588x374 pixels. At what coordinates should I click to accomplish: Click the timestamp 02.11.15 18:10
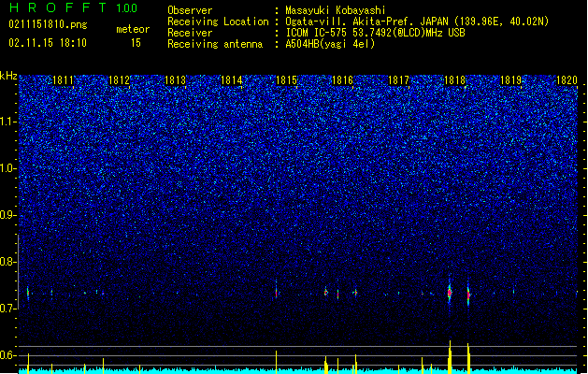48,43
